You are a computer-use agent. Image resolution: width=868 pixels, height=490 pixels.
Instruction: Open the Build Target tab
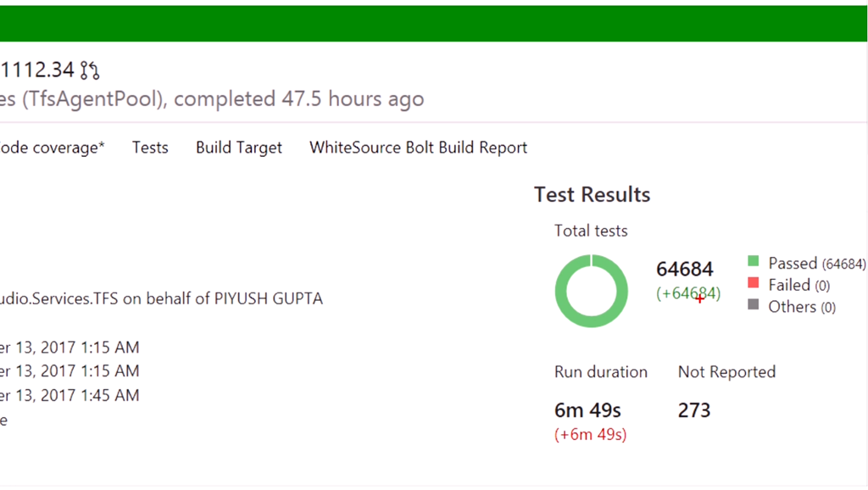[239, 148]
